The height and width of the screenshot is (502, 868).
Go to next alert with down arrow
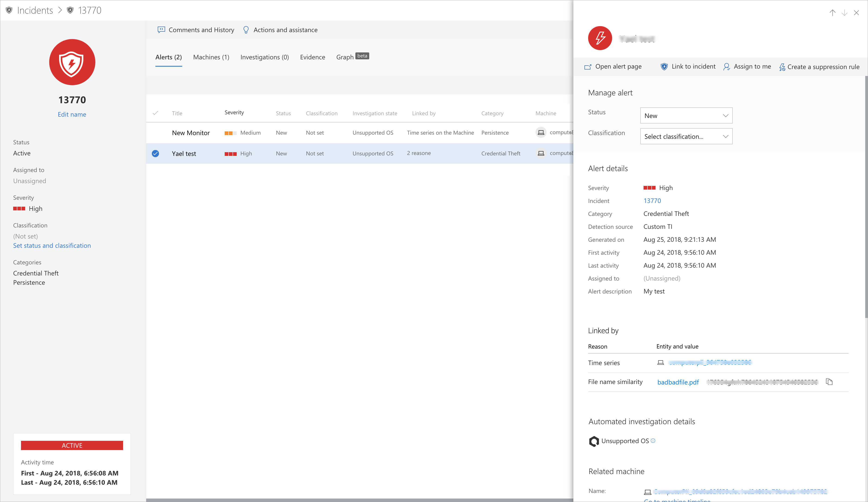[844, 13]
